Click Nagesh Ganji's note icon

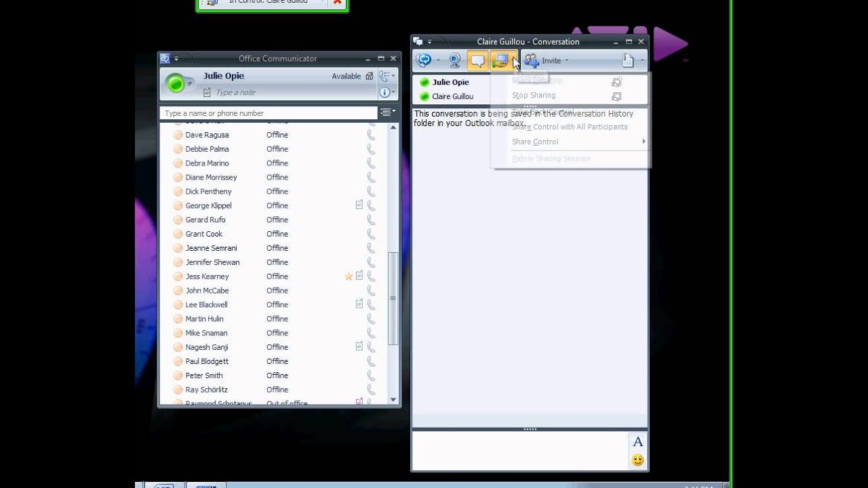pyautogui.click(x=359, y=346)
